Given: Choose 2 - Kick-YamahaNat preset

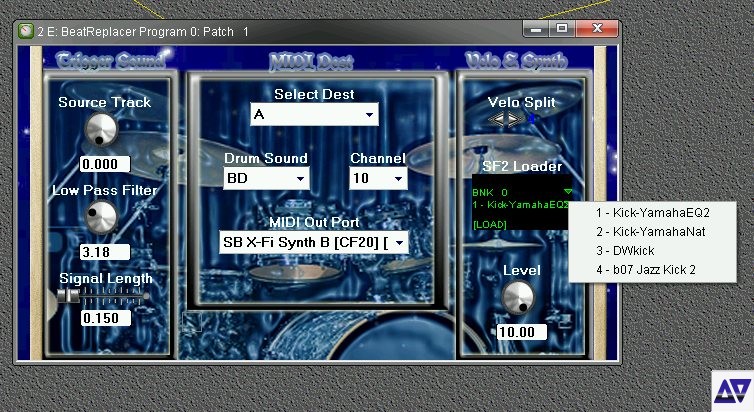Looking at the screenshot, I should pyautogui.click(x=651, y=232).
